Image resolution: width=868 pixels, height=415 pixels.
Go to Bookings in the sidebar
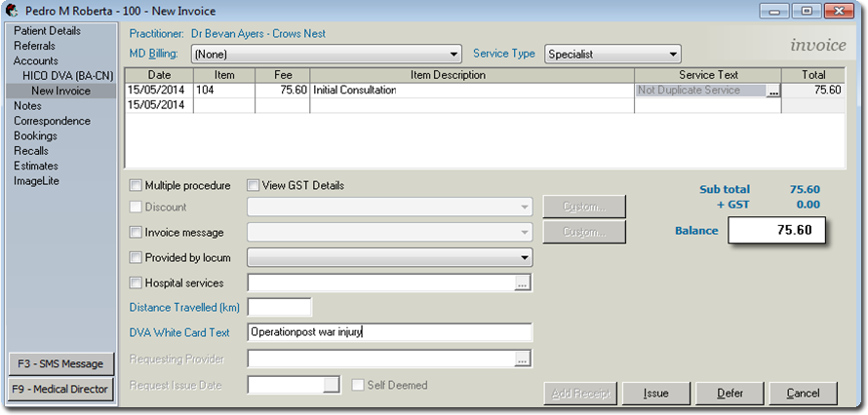[x=35, y=136]
